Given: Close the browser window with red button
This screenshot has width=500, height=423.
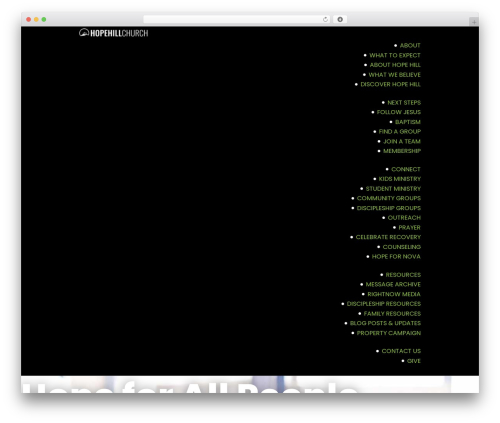Looking at the screenshot, I should [x=29, y=19].
